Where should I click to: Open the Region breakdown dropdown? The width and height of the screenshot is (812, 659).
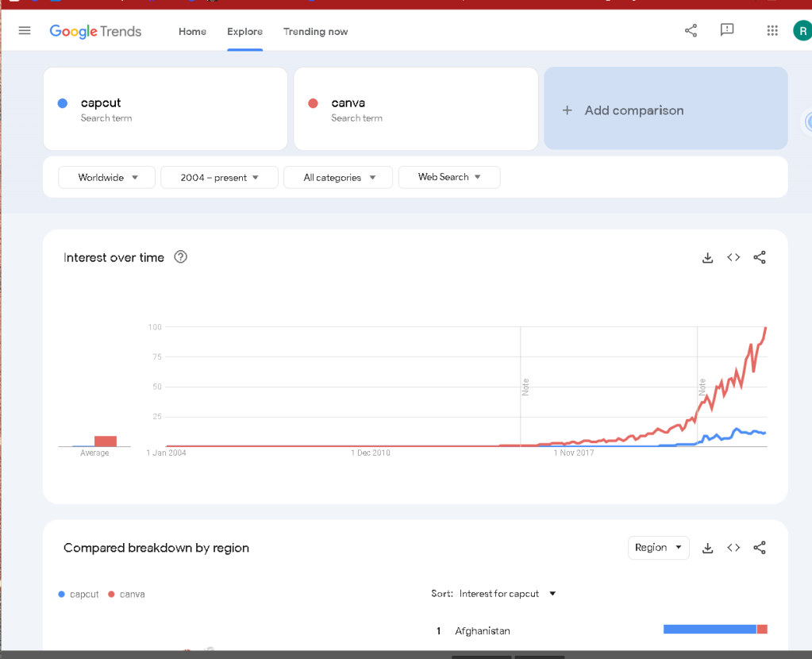point(658,548)
